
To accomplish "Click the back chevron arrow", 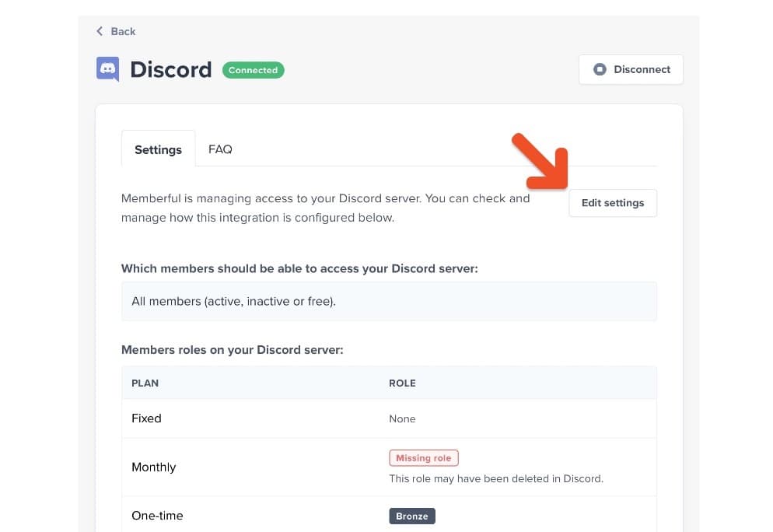I will pyautogui.click(x=99, y=31).
